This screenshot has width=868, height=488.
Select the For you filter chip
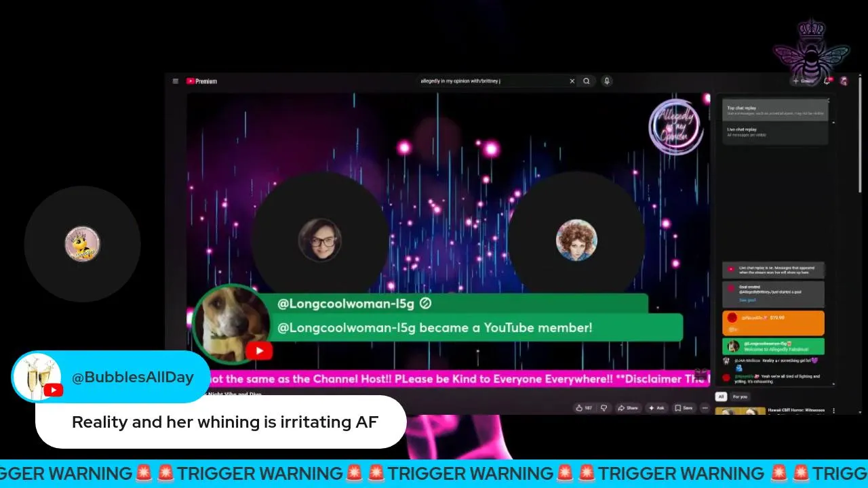(740, 396)
